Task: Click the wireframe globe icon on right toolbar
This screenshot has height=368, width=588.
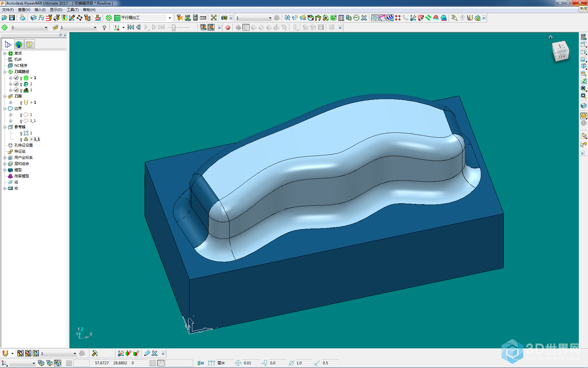Action: [x=583, y=123]
